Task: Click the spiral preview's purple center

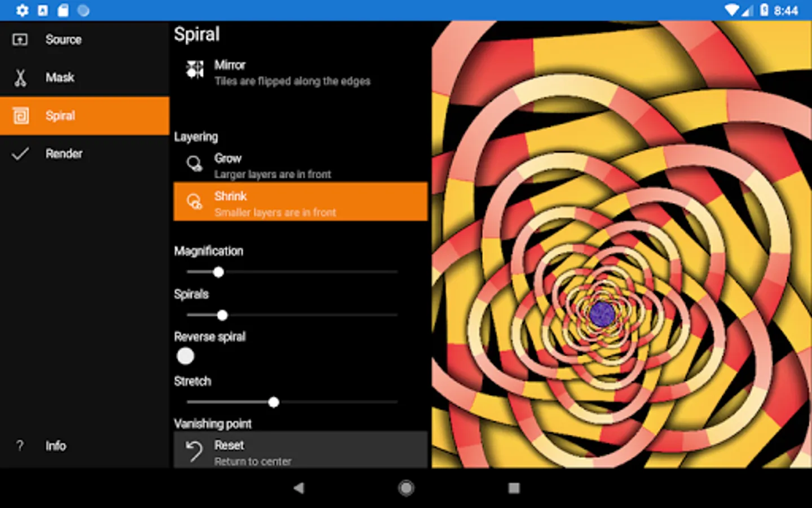Action: (x=602, y=314)
